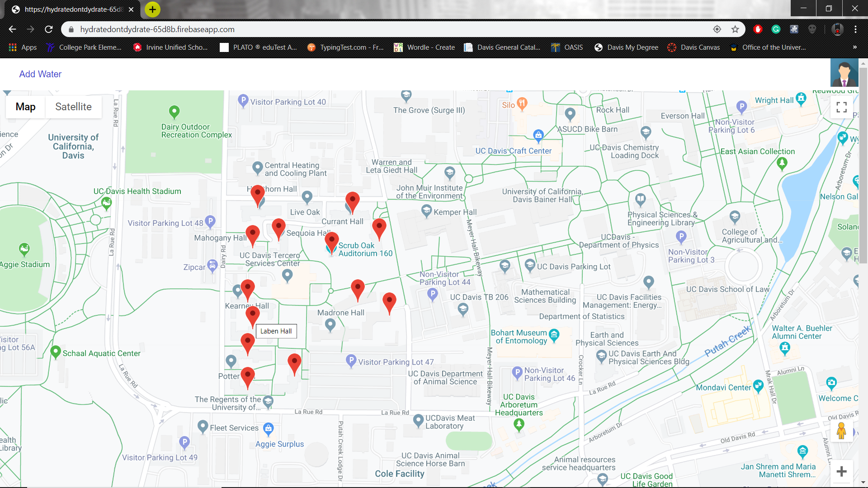Open the Davis Canvas bookmark
868x488 pixels.
point(693,47)
